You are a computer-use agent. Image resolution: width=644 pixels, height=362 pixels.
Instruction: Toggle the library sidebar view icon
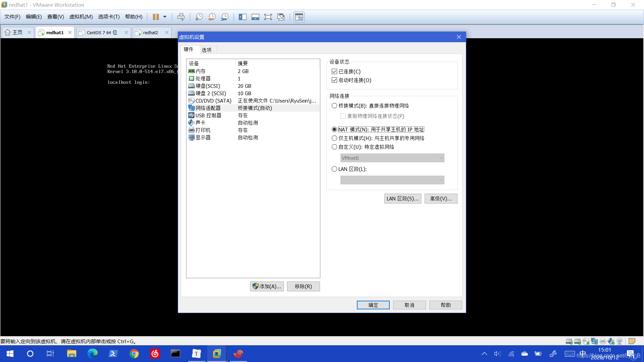[243, 17]
